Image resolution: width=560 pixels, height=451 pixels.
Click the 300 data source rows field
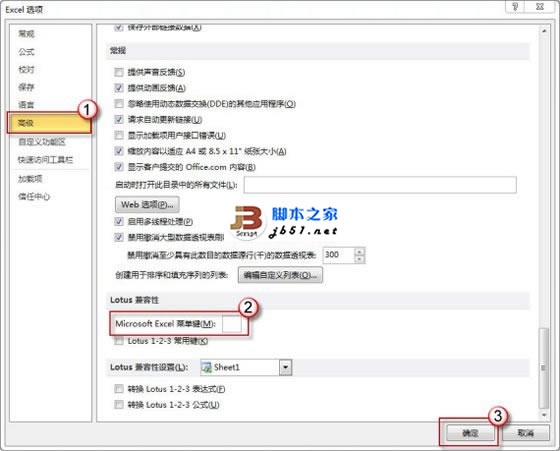pos(339,255)
